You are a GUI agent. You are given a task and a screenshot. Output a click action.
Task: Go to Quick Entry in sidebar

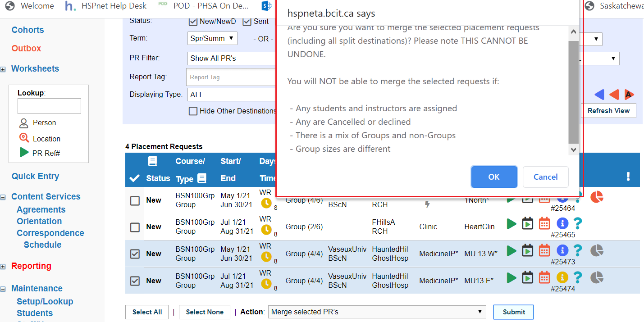coord(35,176)
